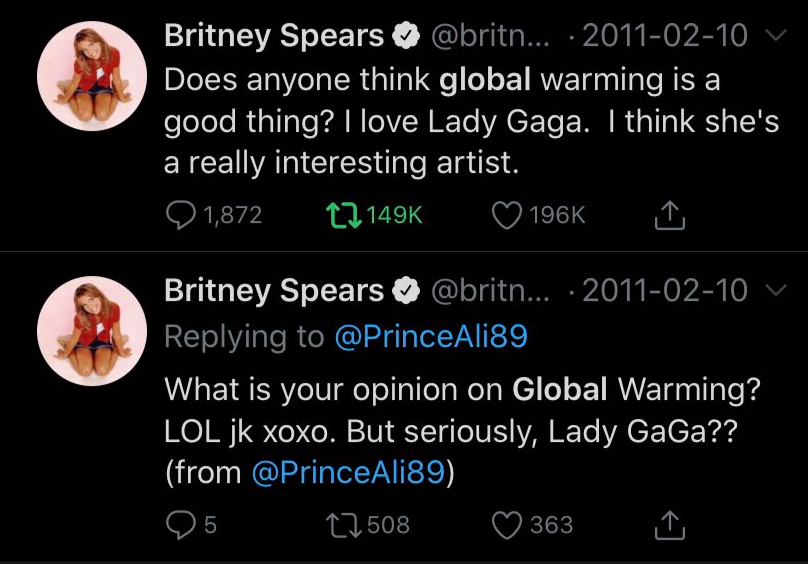Open the first tweet's 2011-02-10 timestamp
The height and width of the screenshot is (564, 808).
665,36
